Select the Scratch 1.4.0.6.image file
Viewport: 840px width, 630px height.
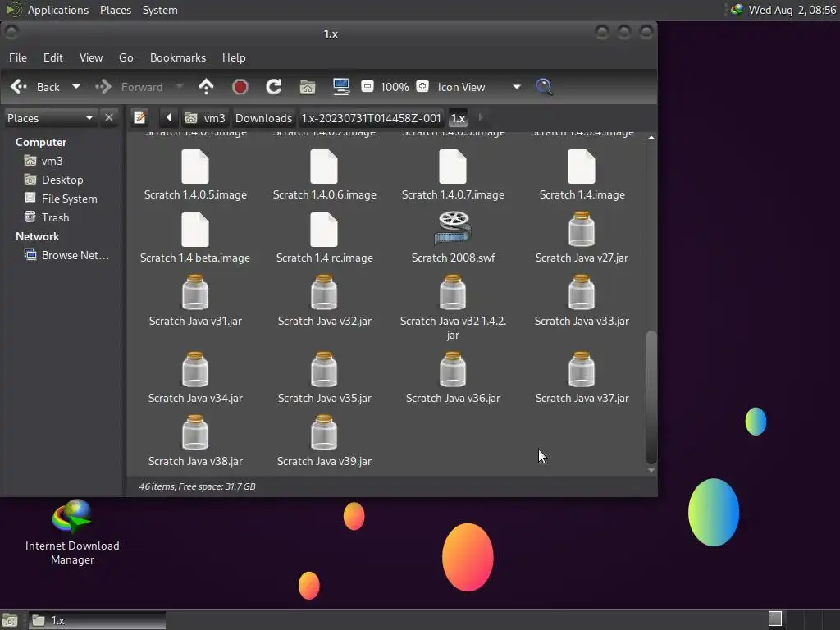click(324, 176)
